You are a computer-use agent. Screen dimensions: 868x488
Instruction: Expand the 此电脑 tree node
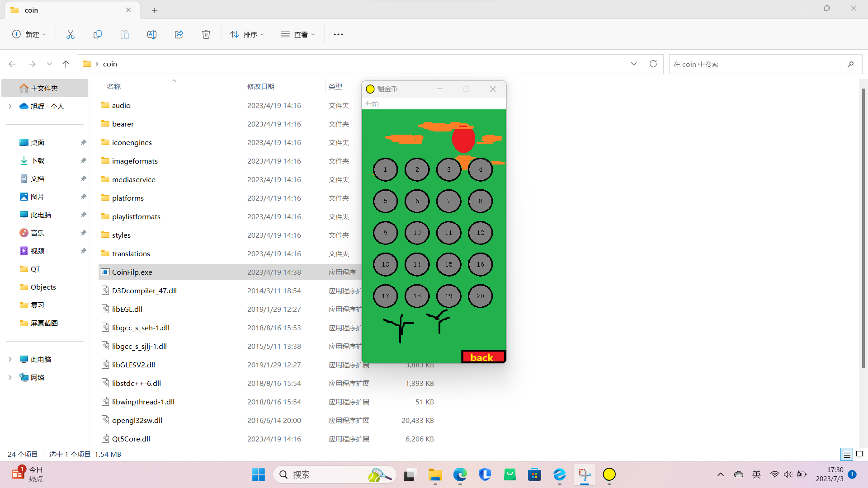[10, 359]
